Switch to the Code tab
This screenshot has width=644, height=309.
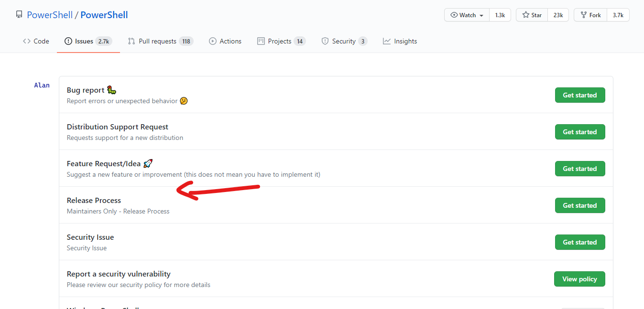pos(36,41)
